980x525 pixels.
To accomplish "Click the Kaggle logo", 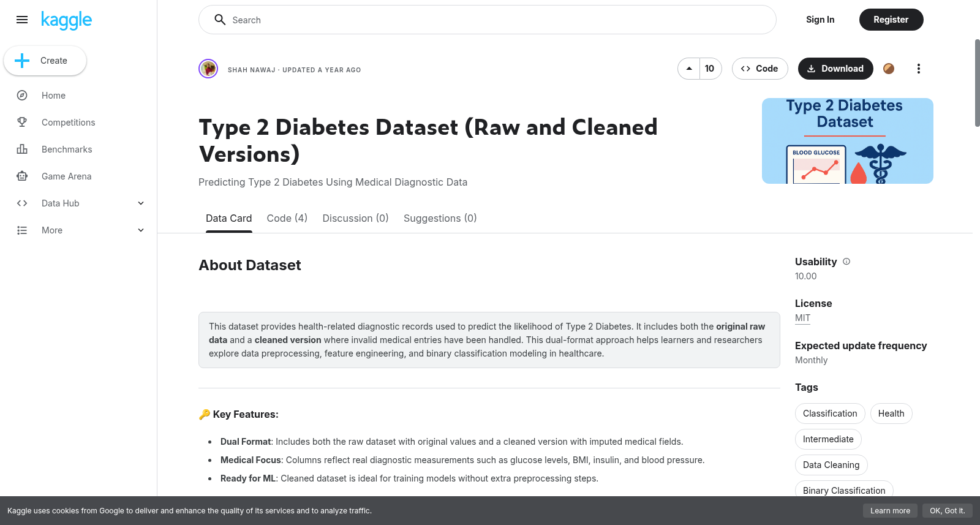I will click(x=66, y=20).
